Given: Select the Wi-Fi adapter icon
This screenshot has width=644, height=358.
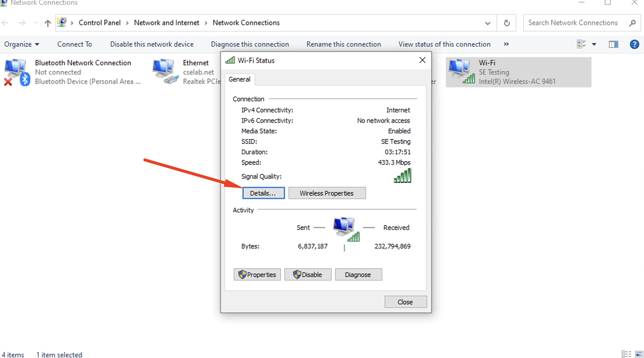Looking at the screenshot, I should [462, 71].
